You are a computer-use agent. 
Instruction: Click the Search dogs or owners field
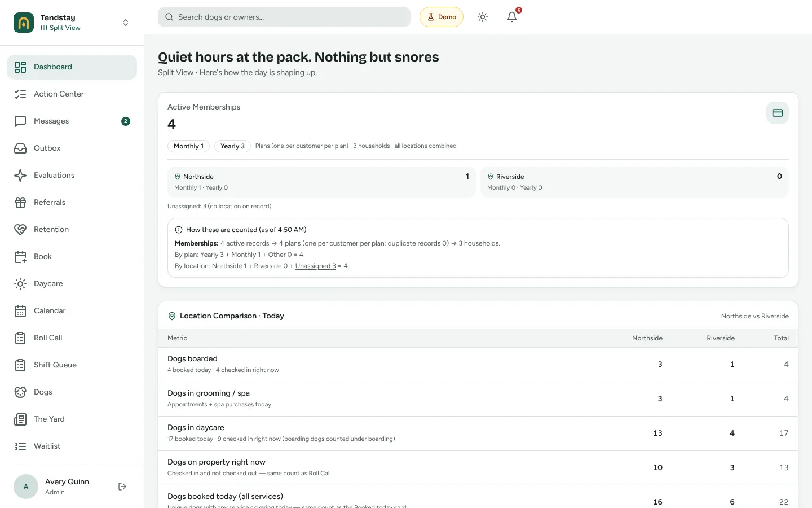(x=284, y=17)
